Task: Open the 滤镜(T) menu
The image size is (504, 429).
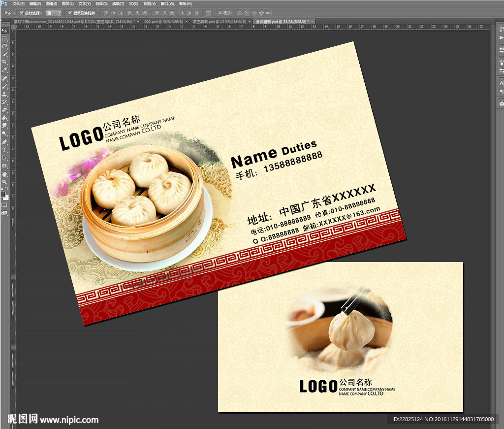Action: pyautogui.click(x=118, y=3)
